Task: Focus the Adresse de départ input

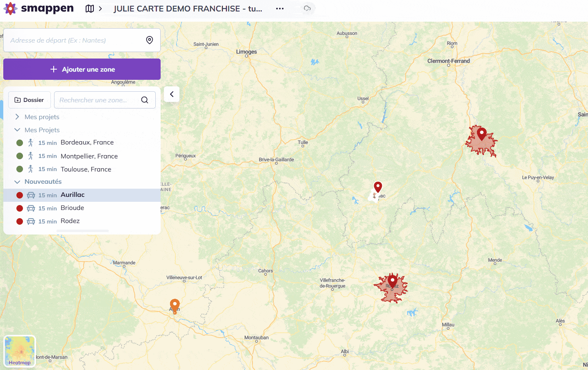Action: [74, 40]
